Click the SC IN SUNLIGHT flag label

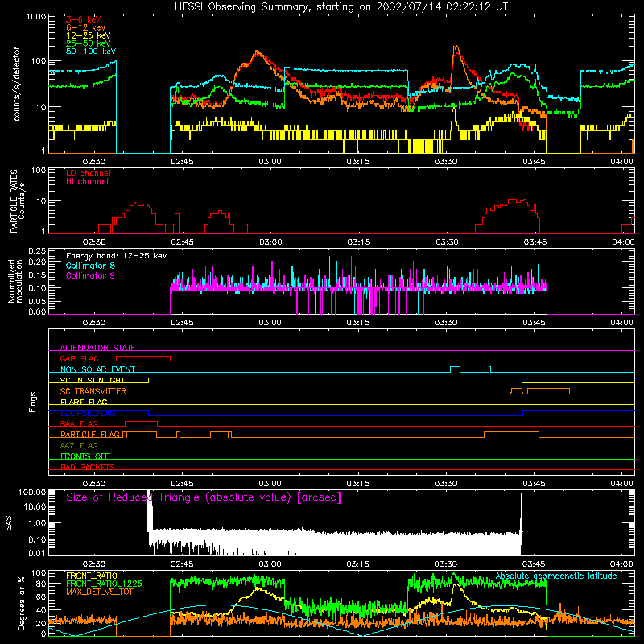click(x=93, y=380)
